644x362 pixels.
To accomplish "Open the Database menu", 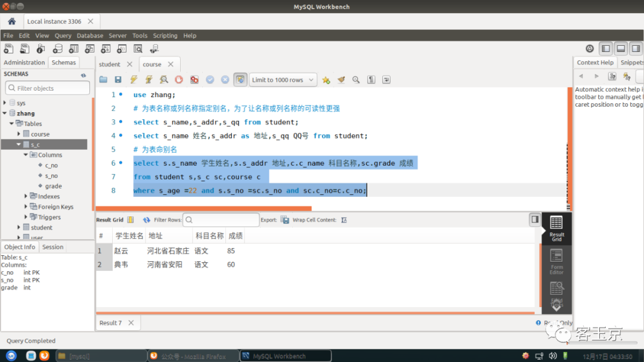I will click(90, 36).
